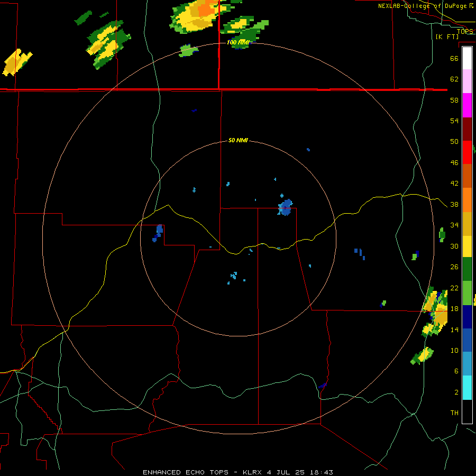This screenshot has width=476, height=476.
Task: Click the "18:43" timestamp
Action: point(321,472)
